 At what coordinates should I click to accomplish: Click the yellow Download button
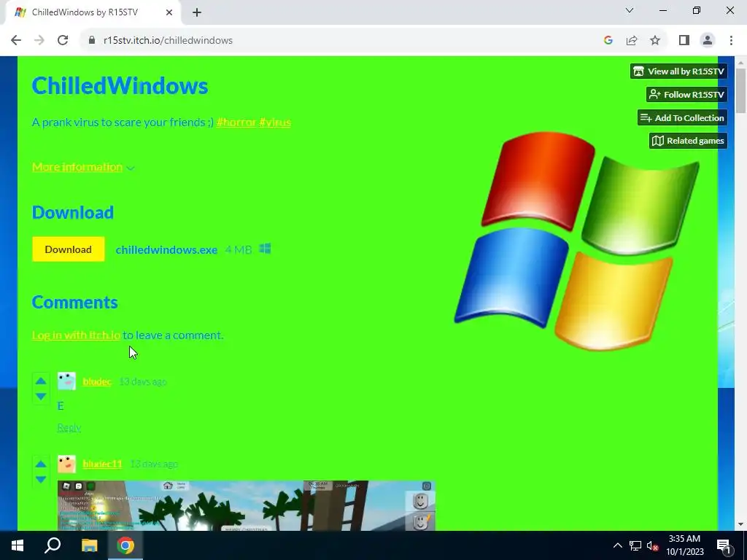(68, 249)
